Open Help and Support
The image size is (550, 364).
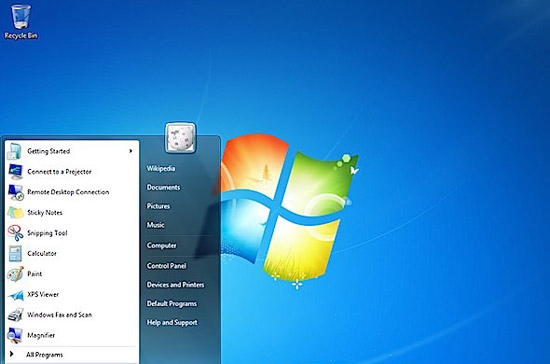tap(172, 323)
